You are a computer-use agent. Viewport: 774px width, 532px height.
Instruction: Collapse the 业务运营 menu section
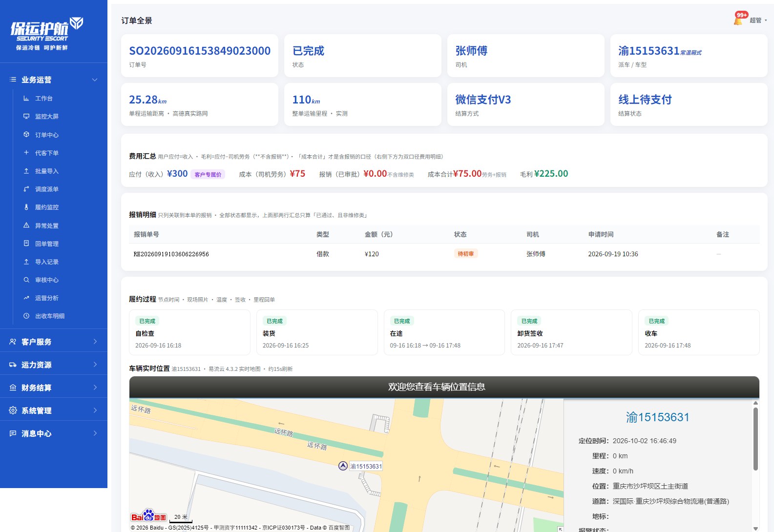click(x=54, y=80)
